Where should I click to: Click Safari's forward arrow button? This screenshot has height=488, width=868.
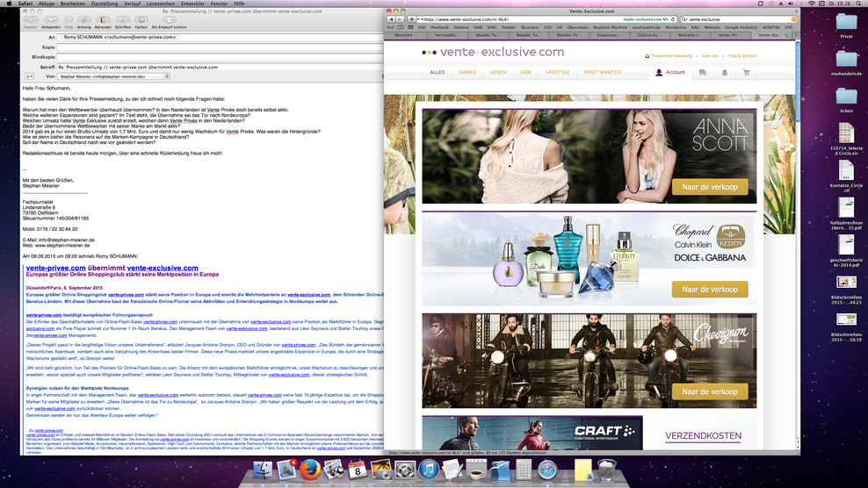tap(400, 19)
